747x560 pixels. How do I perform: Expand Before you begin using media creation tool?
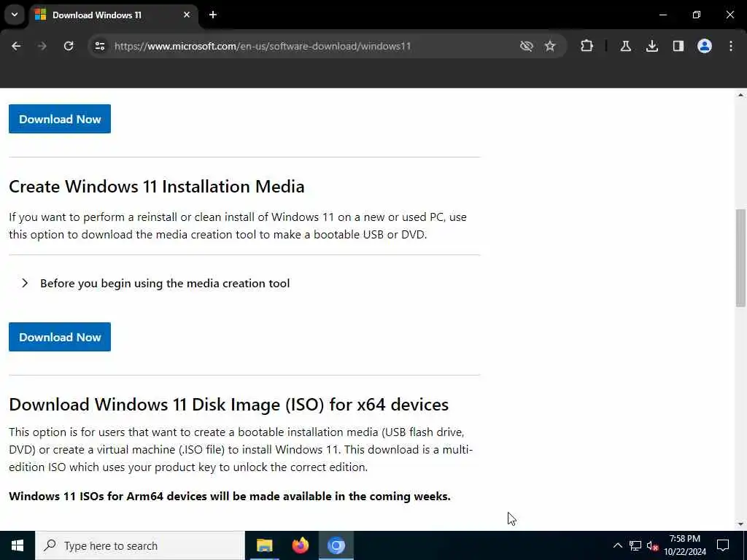155,284
